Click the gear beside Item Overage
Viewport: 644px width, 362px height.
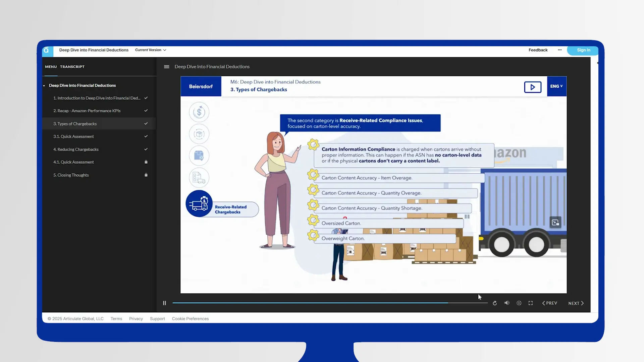(313, 174)
